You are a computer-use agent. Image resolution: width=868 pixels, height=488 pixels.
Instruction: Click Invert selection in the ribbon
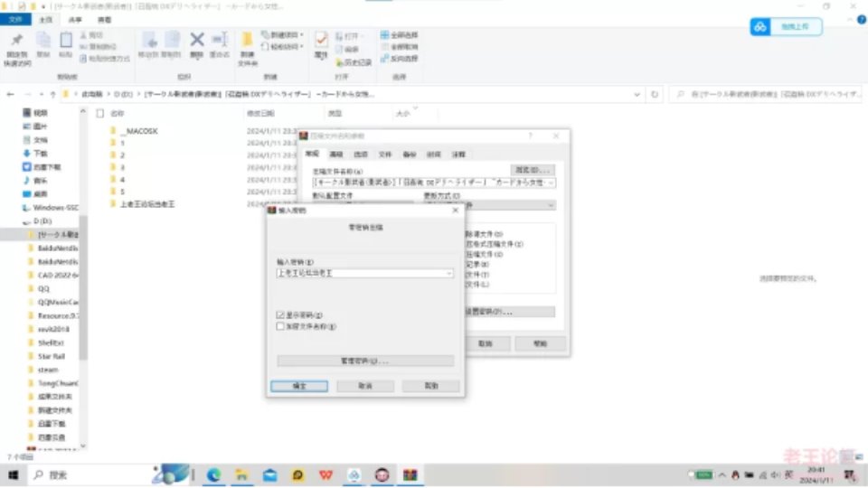399,59
